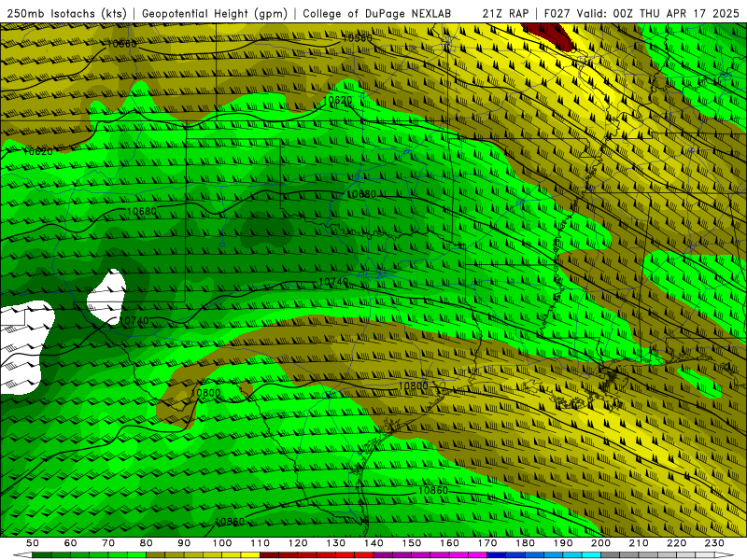Screen dimensions: 747x560
Task: Click the 120 value on the color bar
Action: click(x=298, y=543)
